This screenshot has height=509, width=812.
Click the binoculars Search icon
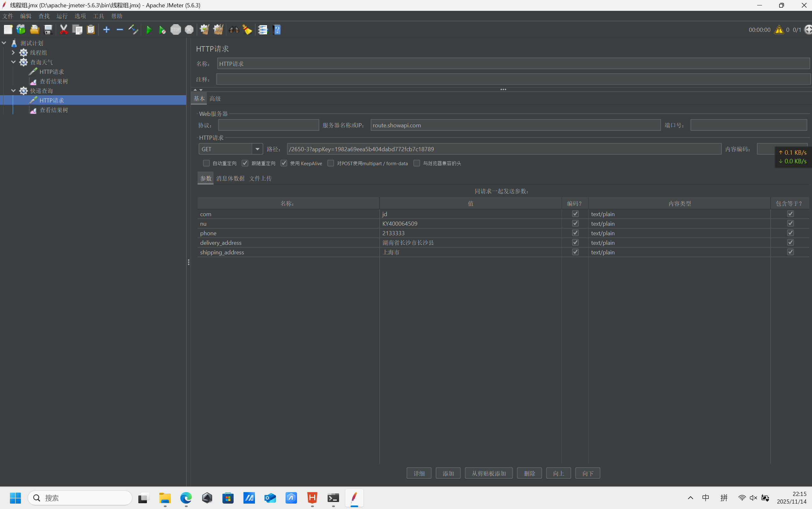[234, 30]
